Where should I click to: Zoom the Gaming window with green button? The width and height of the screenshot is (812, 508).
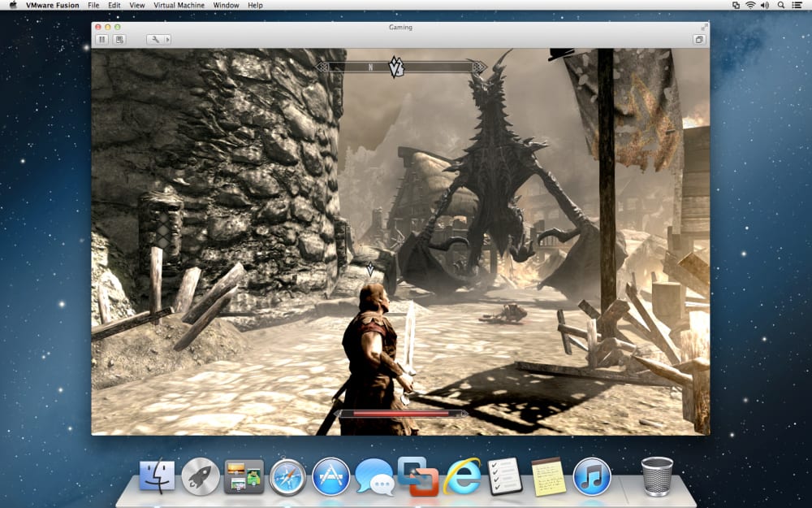coord(118,27)
